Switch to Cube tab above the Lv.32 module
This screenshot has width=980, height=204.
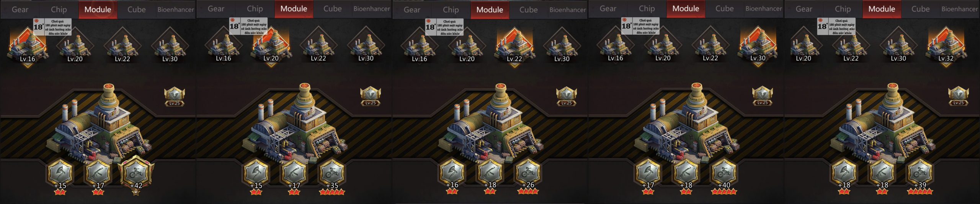920,9
